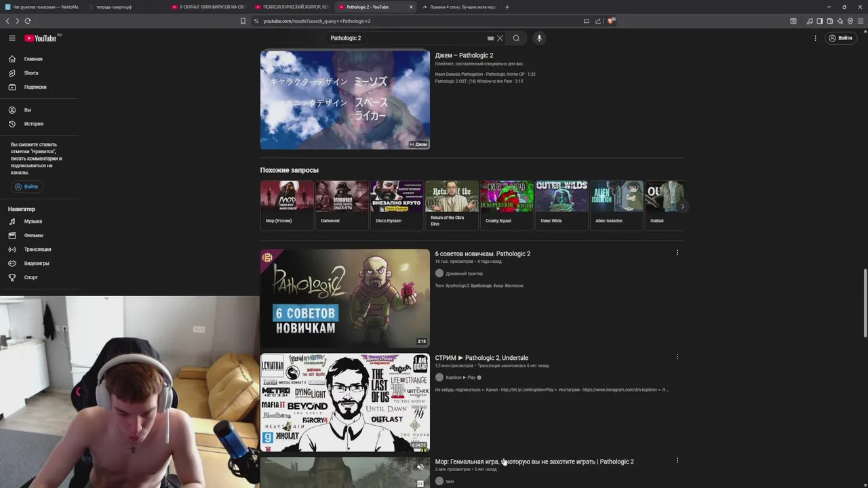Image resolution: width=868 pixels, height=488 pixels.
Task: Open the browser main hamburger menu
Action: coord(861,21)
